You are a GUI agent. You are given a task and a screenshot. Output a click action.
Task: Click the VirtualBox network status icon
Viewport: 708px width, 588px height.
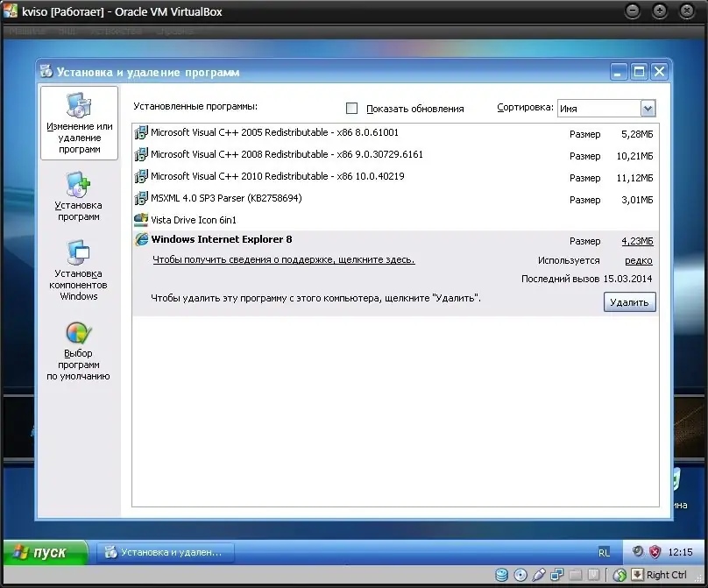(x=556, y=573)
